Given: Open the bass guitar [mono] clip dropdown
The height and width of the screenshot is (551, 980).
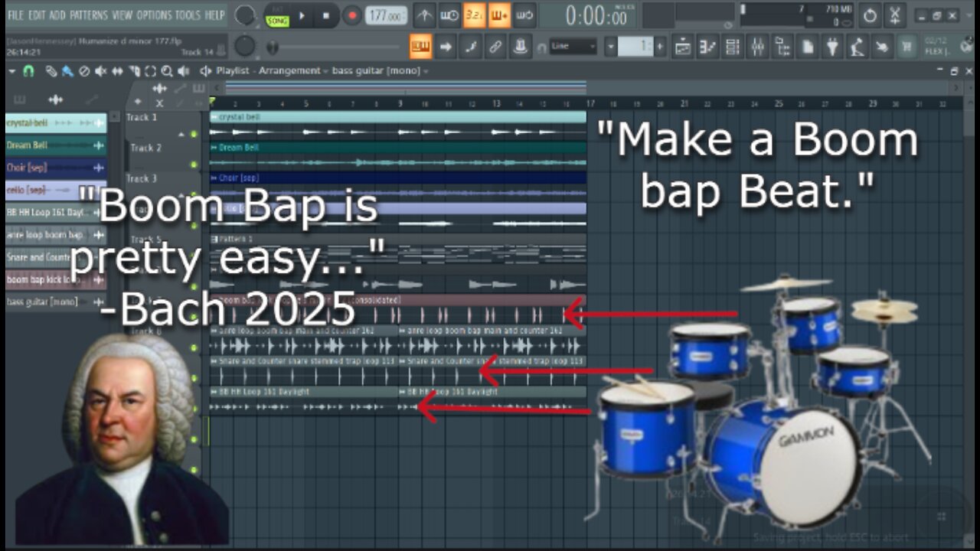Looking at the screenshot, I should coord(380,71).
